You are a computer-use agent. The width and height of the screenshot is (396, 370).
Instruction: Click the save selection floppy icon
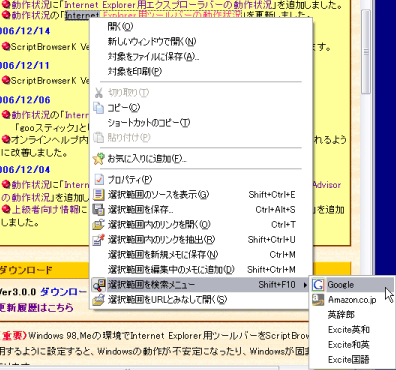(x=99, y=209)
